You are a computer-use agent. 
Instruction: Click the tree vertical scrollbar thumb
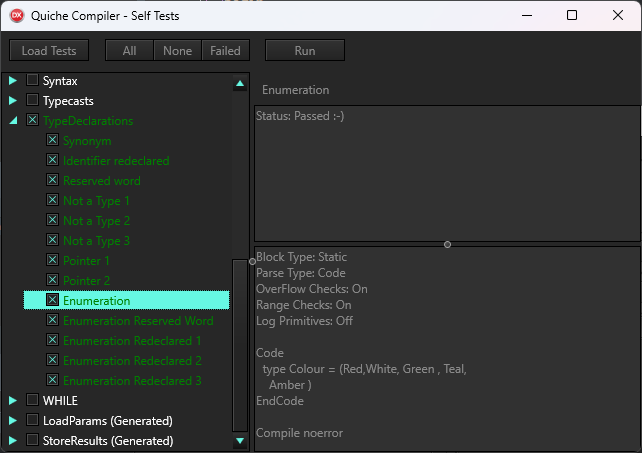pyautogui.click(x=240, y=345)
